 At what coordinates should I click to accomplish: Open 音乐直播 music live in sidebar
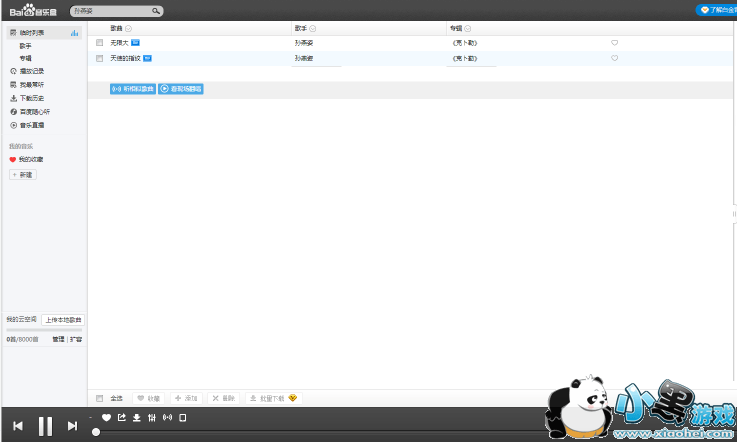coord(32,126)
